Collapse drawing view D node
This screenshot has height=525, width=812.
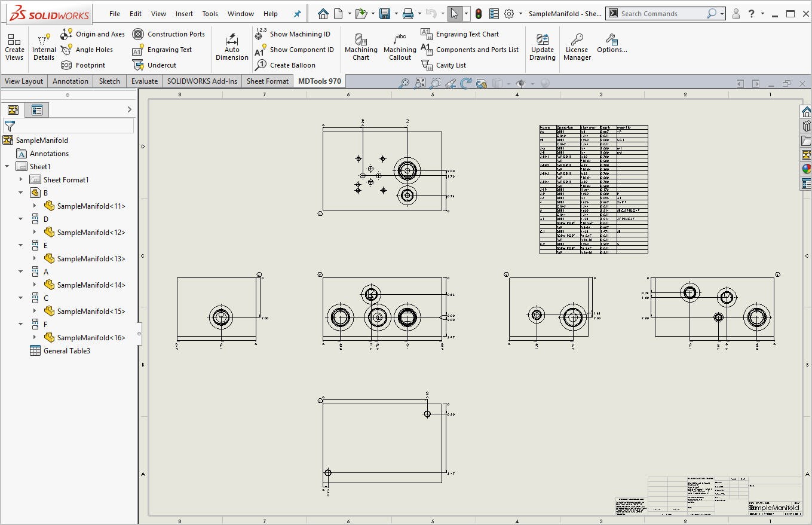click(21, 219)
